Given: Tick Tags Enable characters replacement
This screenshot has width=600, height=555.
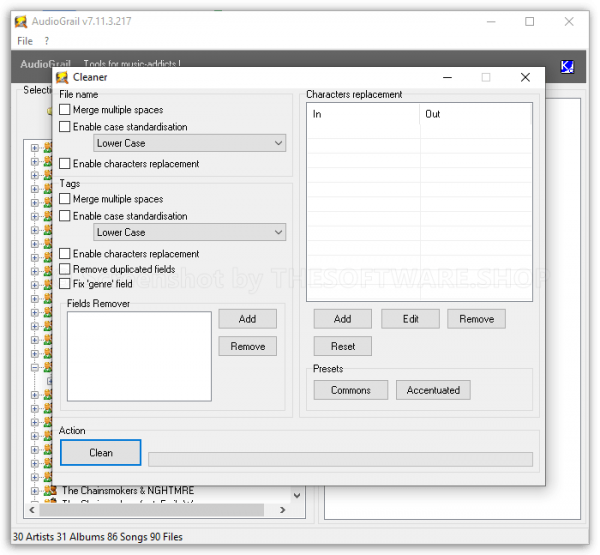Looking at the screenshot, I should click(65, 253).
